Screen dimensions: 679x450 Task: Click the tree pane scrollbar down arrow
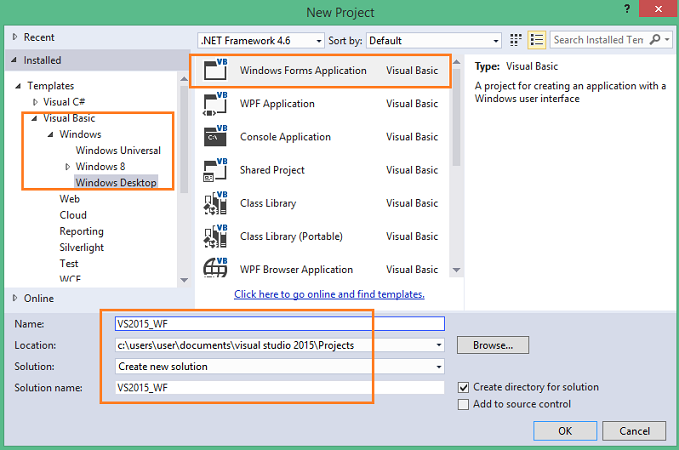pos(184,280)
